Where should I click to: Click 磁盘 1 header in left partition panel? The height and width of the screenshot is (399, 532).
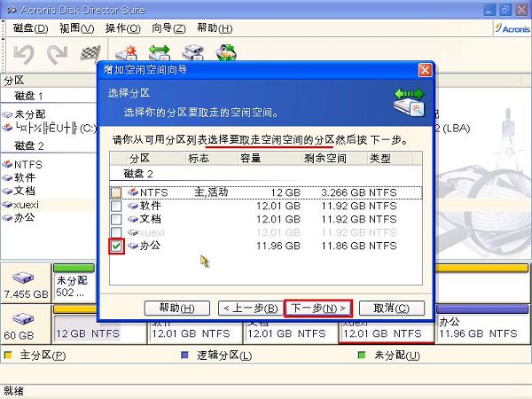point(28,96)
